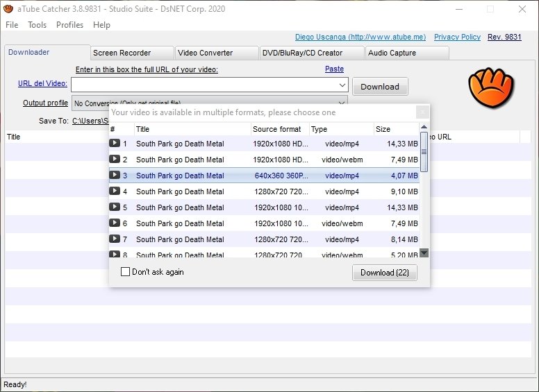The width and height of the screenshot is (539, 392).
Task: Click the Download button next to URL field
Action: tap(380, 87)
